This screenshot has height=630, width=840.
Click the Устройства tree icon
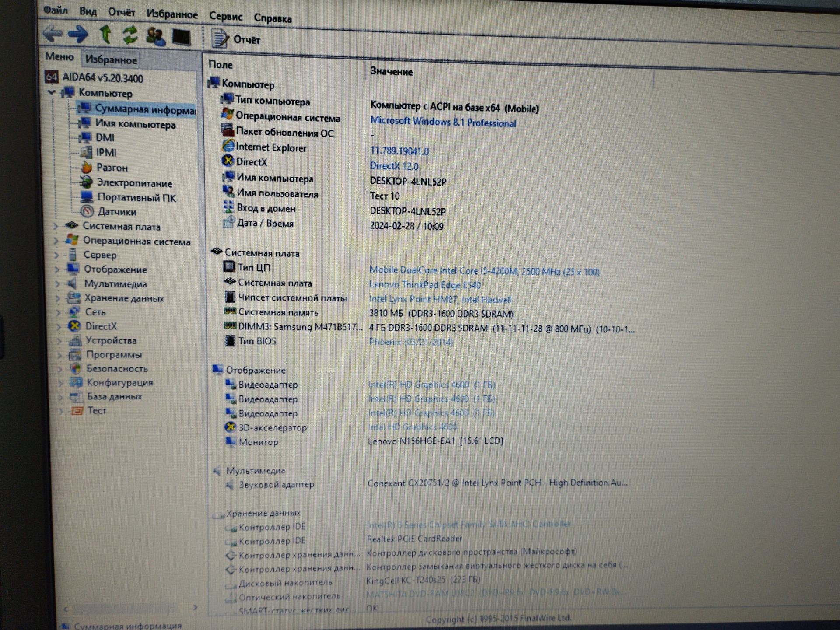(75, 340)
